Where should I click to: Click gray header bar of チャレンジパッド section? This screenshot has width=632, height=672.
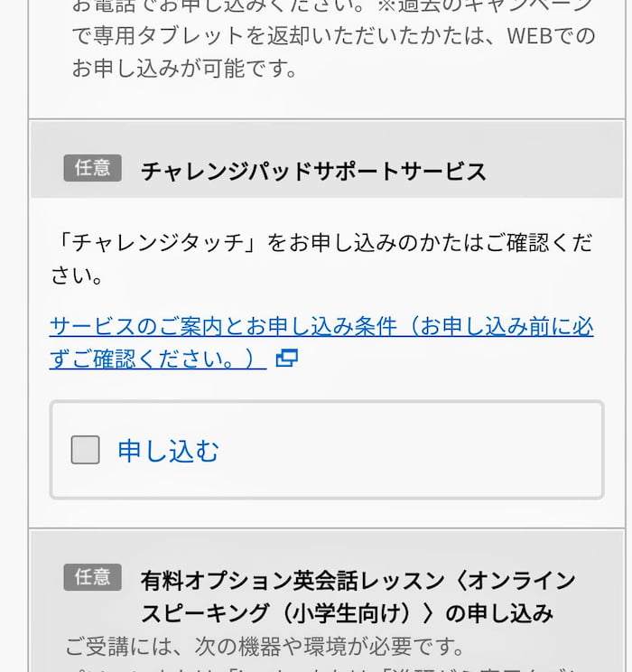(327, 160)
